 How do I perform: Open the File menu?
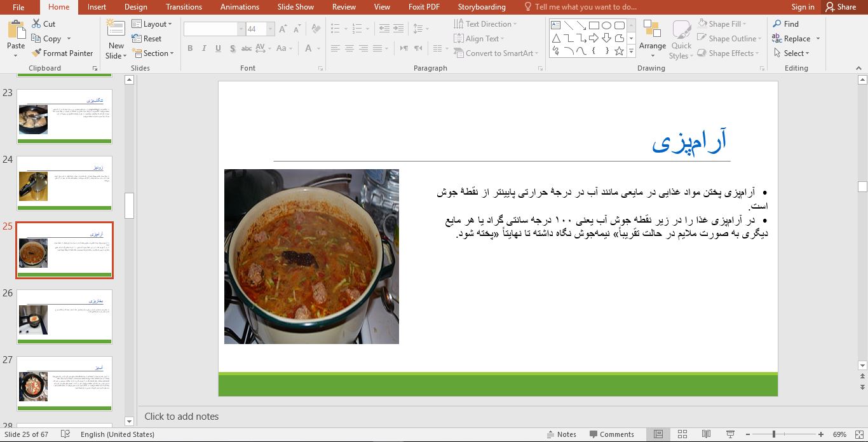coord(18,7)
